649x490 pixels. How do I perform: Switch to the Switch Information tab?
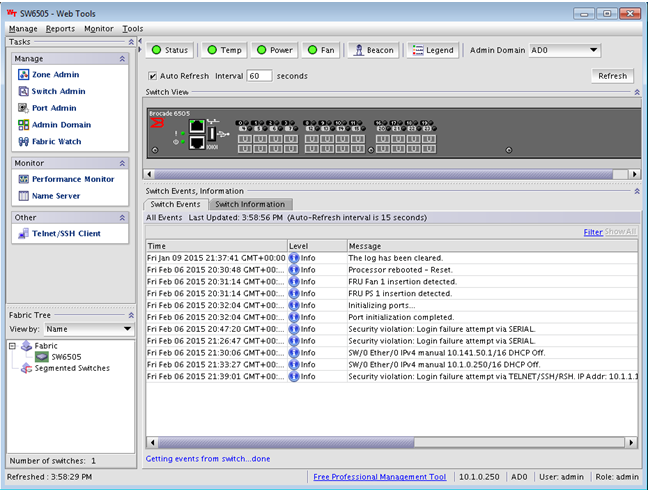tap(250, 204)
